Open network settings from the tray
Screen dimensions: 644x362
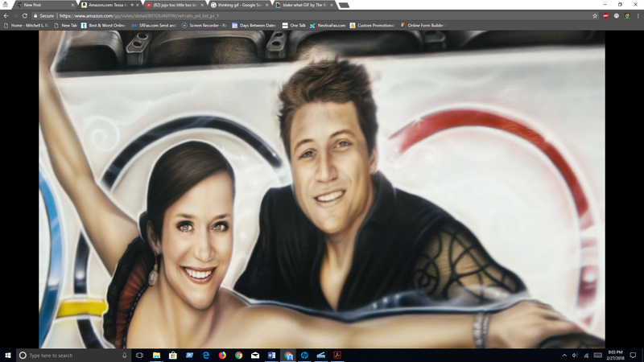(x=586, y=355)
